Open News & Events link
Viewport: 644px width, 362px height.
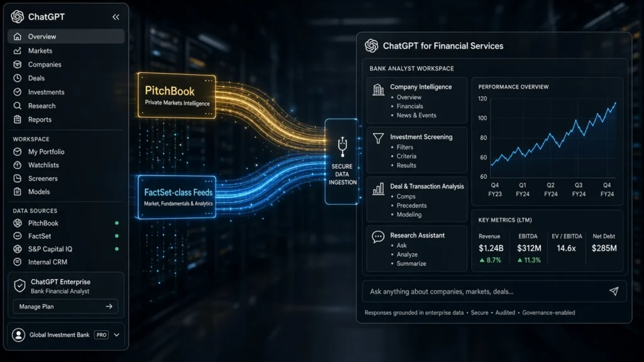[416, 116]
